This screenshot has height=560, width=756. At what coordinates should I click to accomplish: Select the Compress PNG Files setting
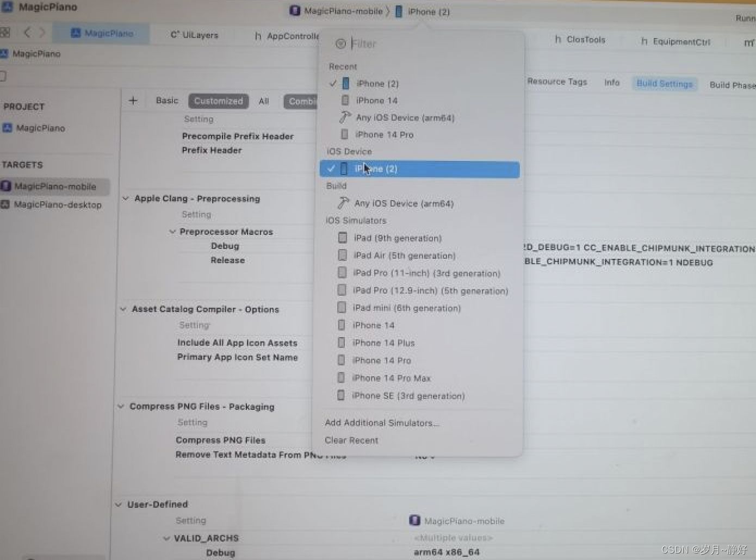pyautogui.click(x=220, y=440)
